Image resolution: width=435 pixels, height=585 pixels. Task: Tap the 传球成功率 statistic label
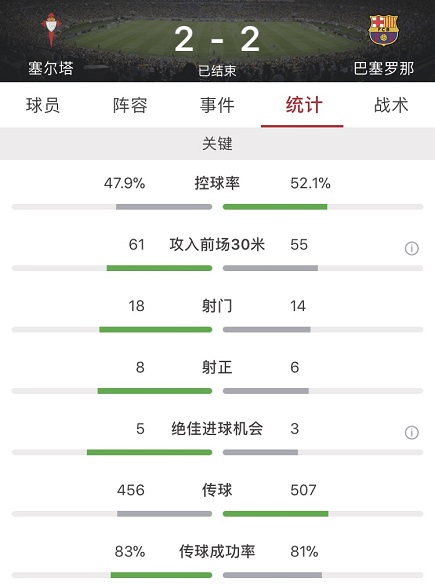pos(217,551)
